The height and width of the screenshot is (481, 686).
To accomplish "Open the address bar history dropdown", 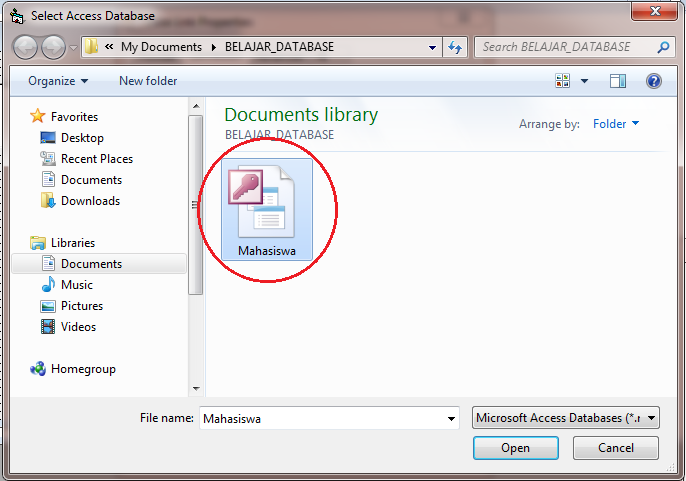I will coord(432,47).
